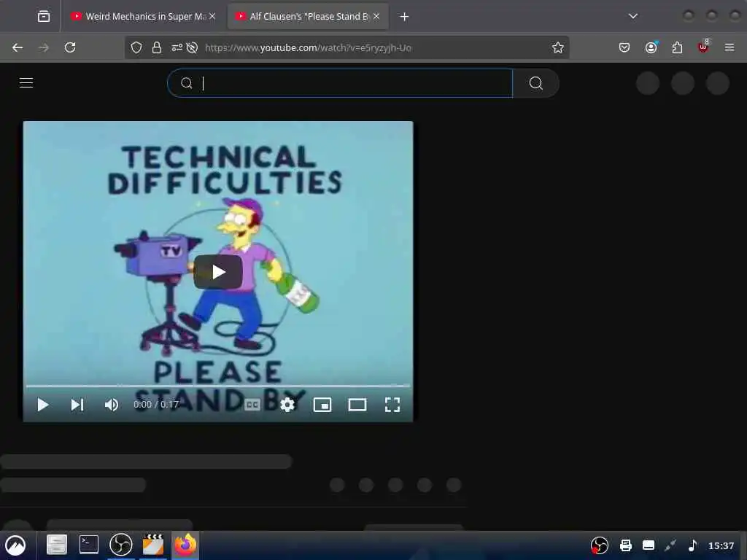This screenshot has height=560, width=747.
Task: Show site security padlock information
Action: pyautogui.click(x=157, y=47)
